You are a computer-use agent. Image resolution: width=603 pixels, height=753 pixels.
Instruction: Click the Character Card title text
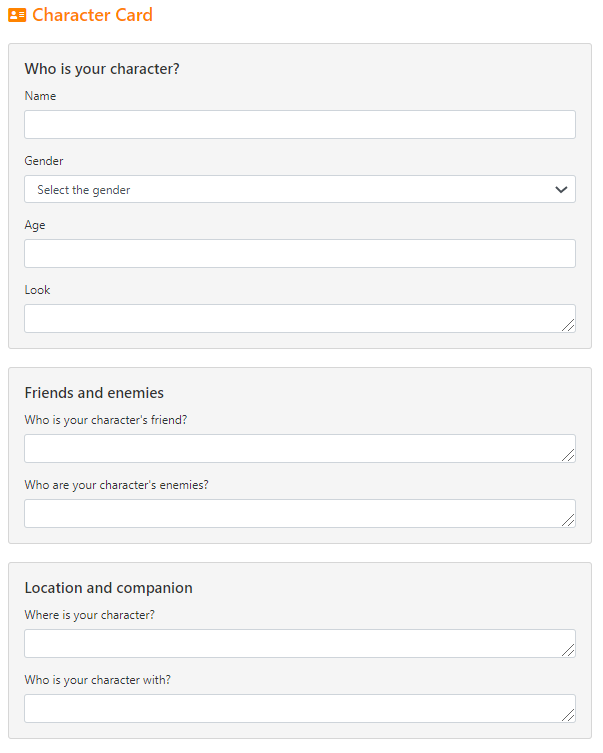(x=92, y=15)
